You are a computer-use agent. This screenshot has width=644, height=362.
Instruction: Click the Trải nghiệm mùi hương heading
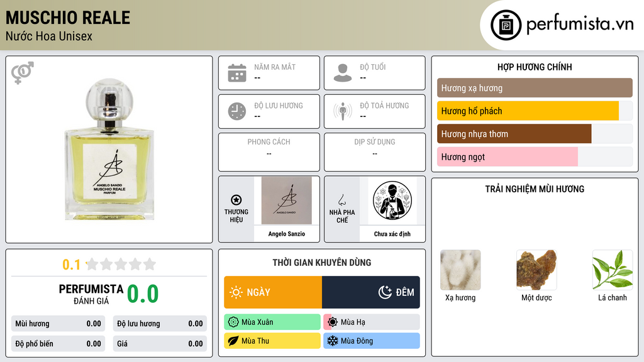tap(535, 189)
